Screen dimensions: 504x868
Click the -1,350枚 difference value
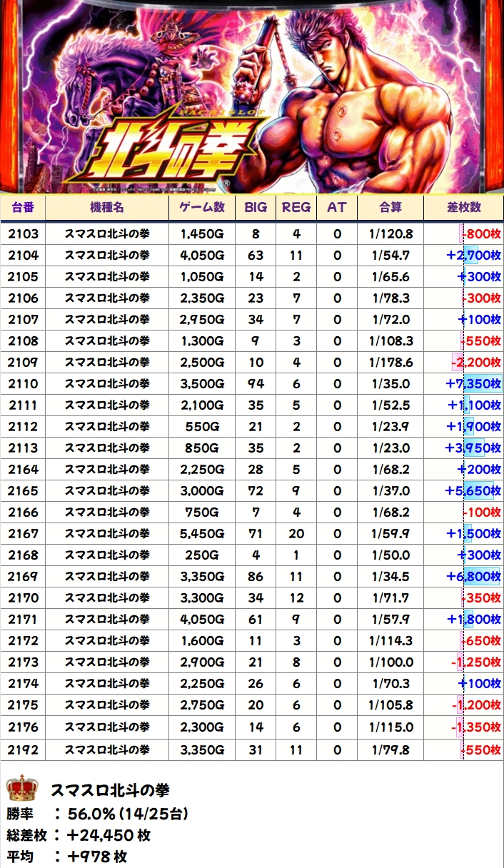(x=475, y=727)
